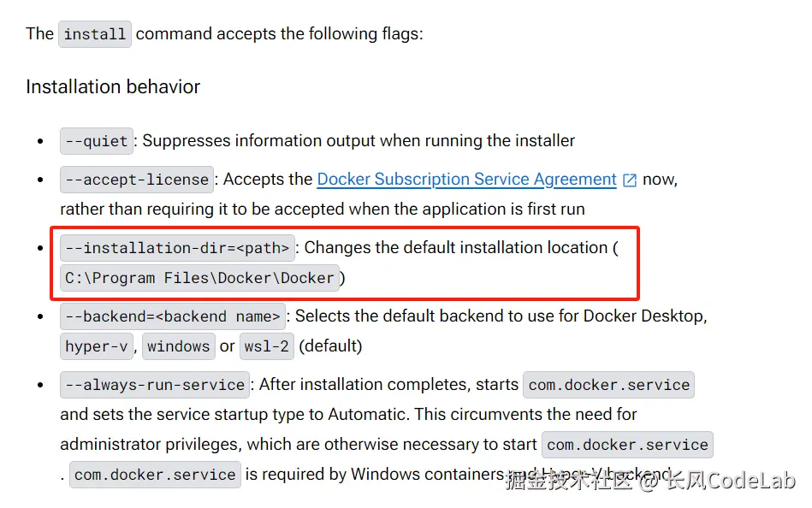Click the C:\Program Files\Docker\Docker path code
The width and height of the screenshot is (812, 508).
pos(199,278)
